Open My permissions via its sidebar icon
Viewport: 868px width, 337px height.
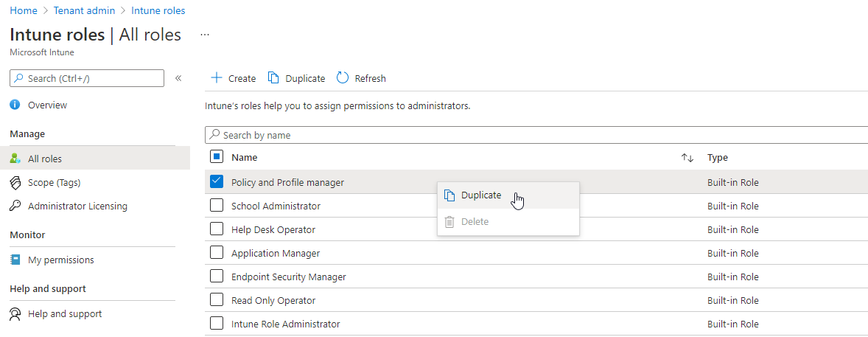coord(15,260)
